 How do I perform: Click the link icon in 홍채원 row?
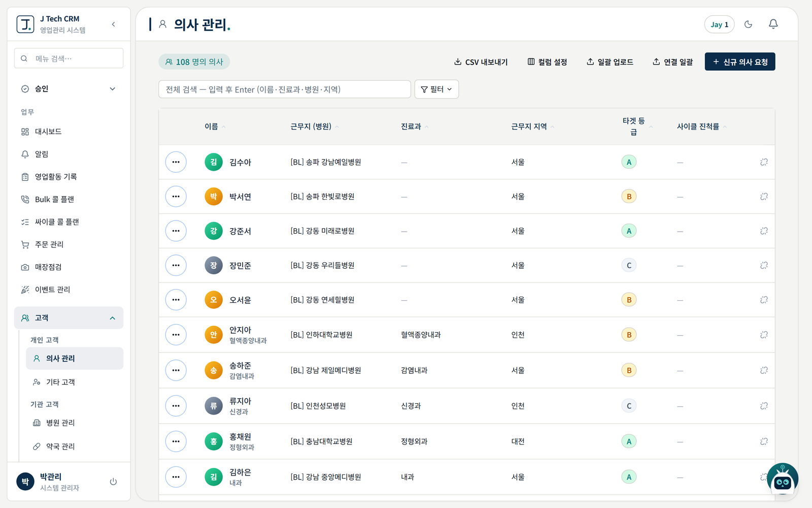tap(764, 441)
